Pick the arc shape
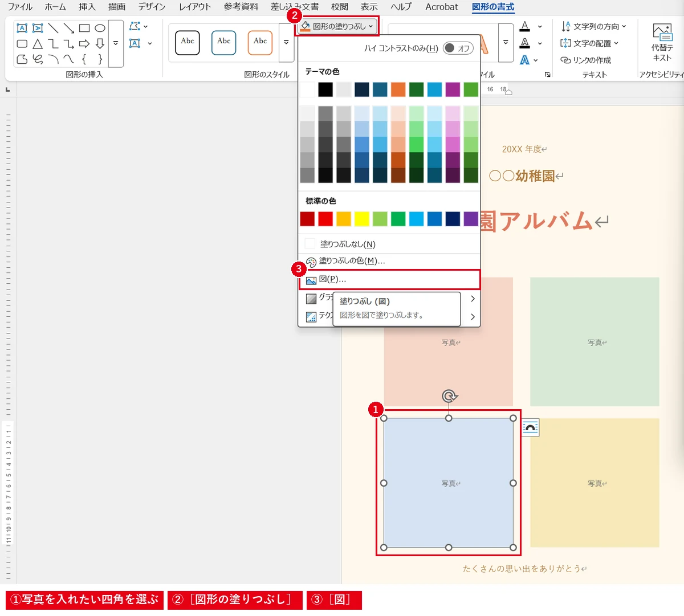 (x=53, y=59)
